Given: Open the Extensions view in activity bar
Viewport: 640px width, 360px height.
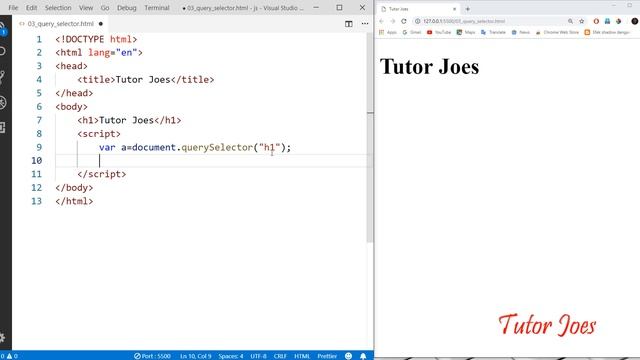Looking at the screenshot, I should (2, 127).
